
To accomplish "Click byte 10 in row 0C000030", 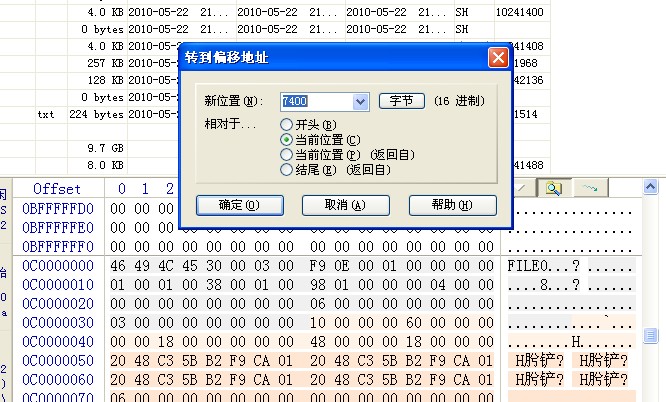I will click(x=318, y=323).
